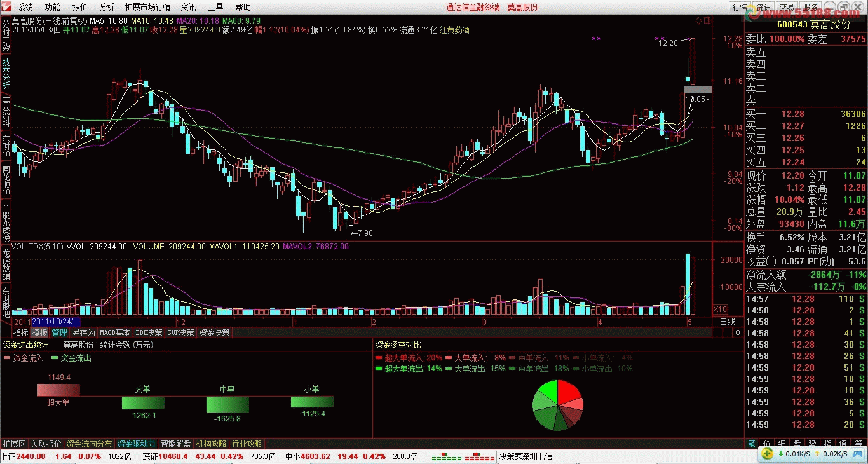Viewport: 868px width, 464px height.
Task: Select the 资金决策 template
Action: tap(215, 332)
